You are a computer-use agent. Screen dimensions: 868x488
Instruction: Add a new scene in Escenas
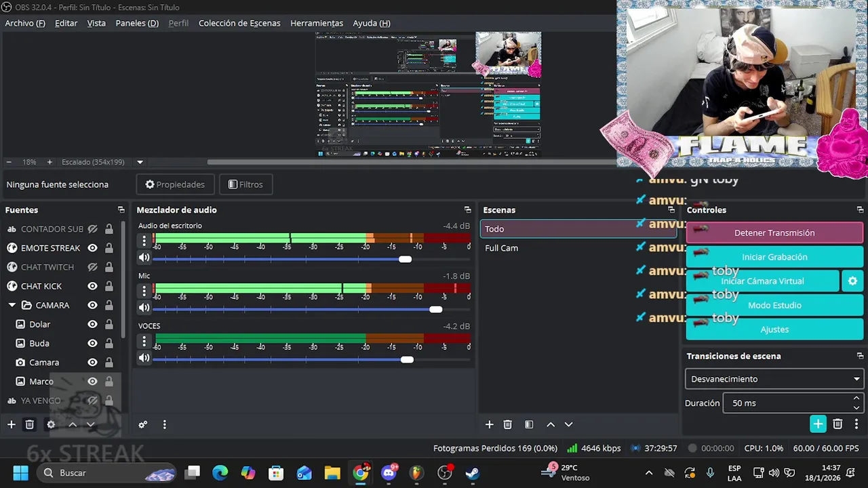point(489,424)
